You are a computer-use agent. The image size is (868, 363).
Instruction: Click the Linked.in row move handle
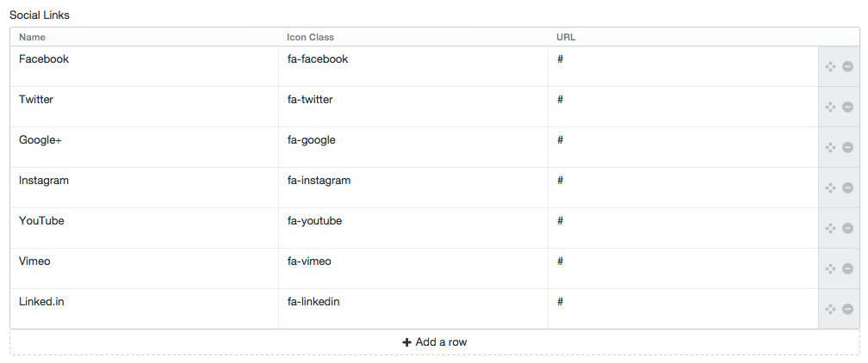(830, 309)
